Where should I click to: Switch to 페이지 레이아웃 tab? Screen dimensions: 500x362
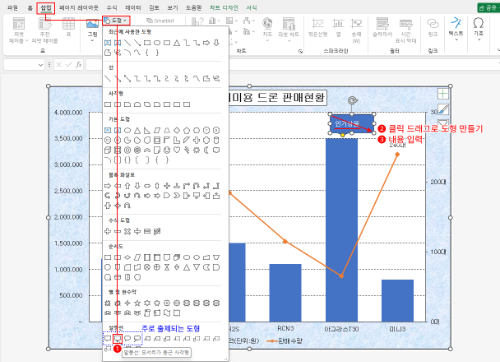(x=79, y=8)
